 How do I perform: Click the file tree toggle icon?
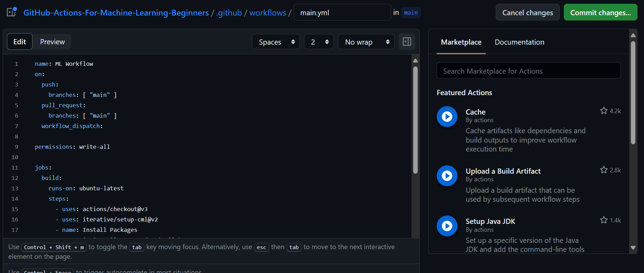coord(12,12)
